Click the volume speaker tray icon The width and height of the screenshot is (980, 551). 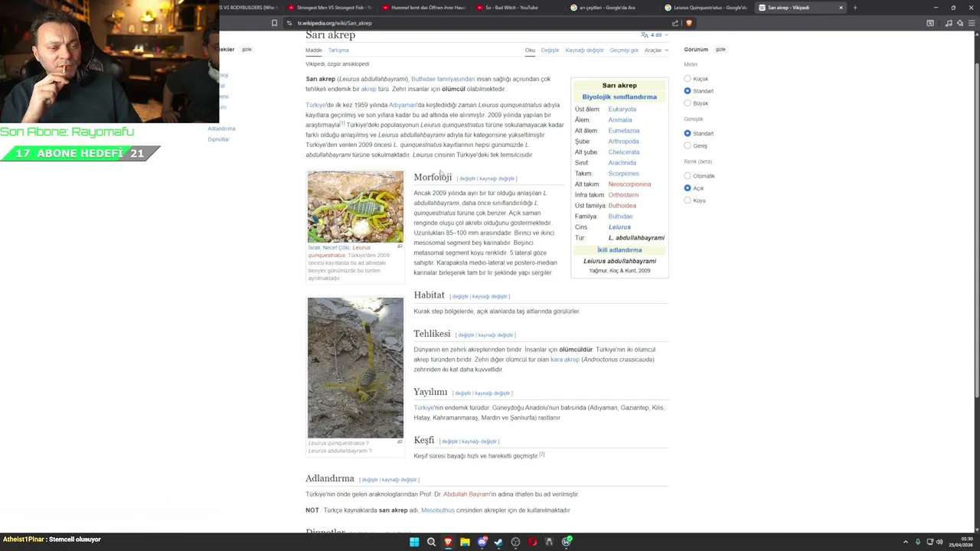point(939,542)
